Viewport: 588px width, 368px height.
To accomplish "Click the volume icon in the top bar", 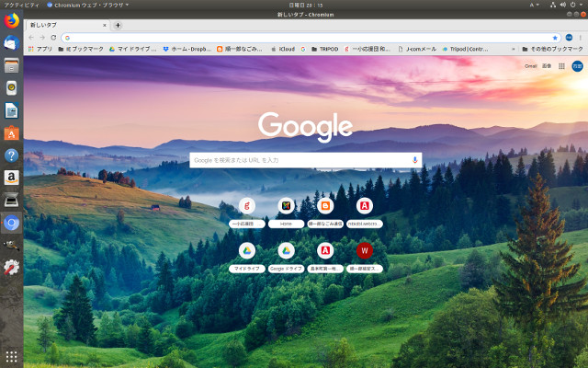I will pos(563,5).
